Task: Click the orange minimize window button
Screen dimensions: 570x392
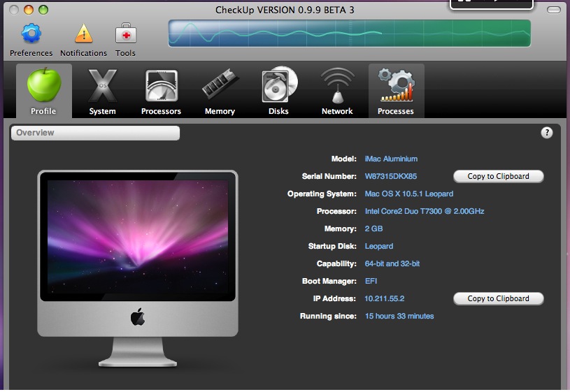Action: click(29, 10)
